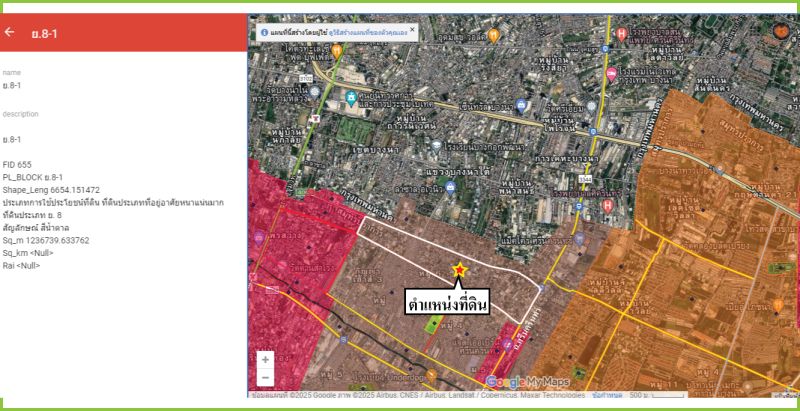
Task: Click the map data copyright text
Action: 418,395
